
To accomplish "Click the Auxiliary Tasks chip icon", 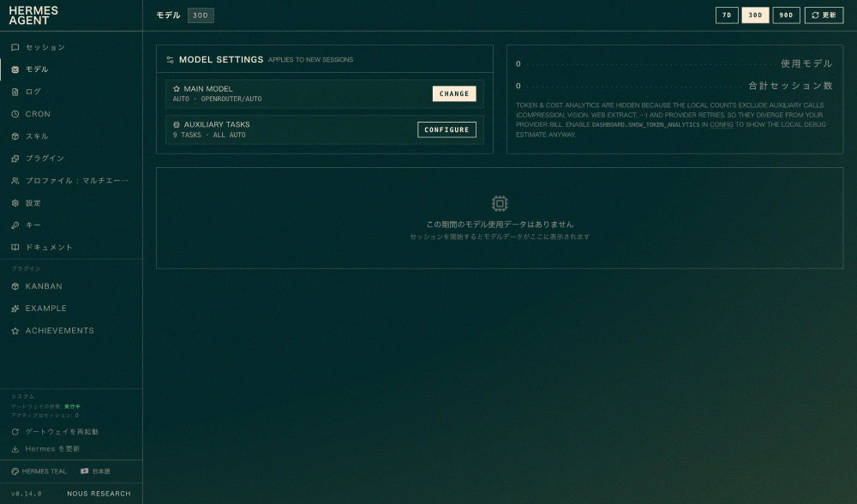I will click(x=177, y=124).
